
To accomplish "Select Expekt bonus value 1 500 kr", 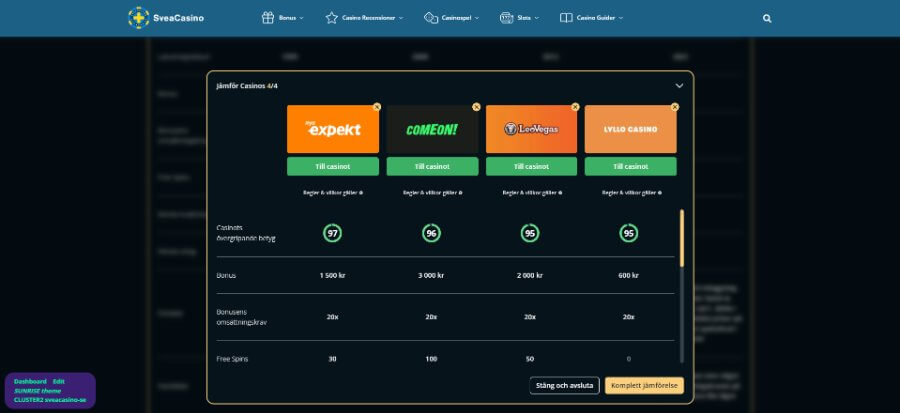I will (x=332, y=275).
